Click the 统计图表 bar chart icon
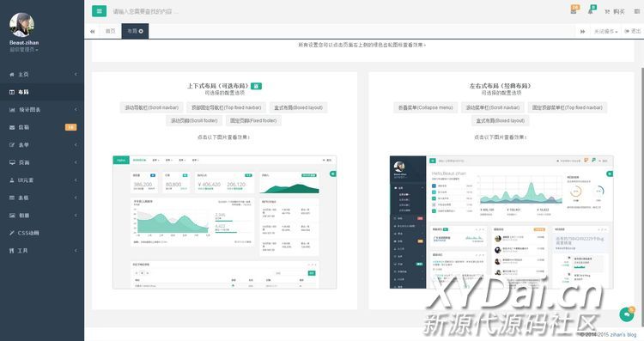 pyautogui.click(x=12, y=110)
